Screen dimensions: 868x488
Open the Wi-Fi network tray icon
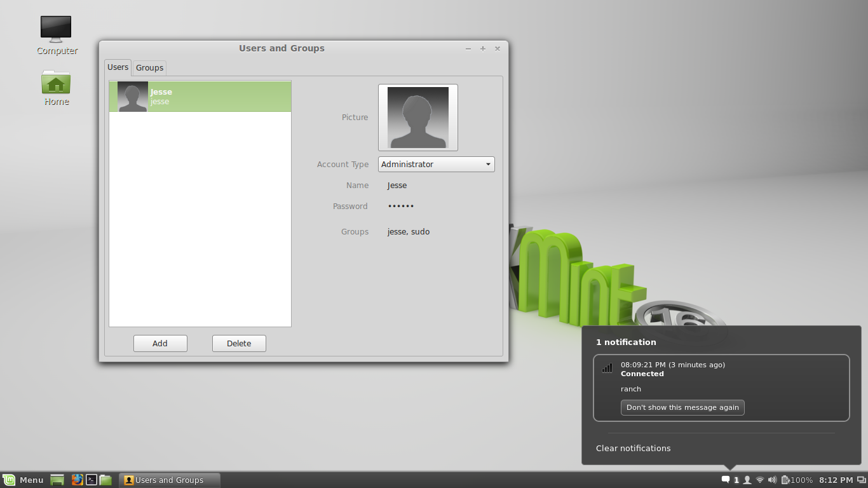(760, 480)
